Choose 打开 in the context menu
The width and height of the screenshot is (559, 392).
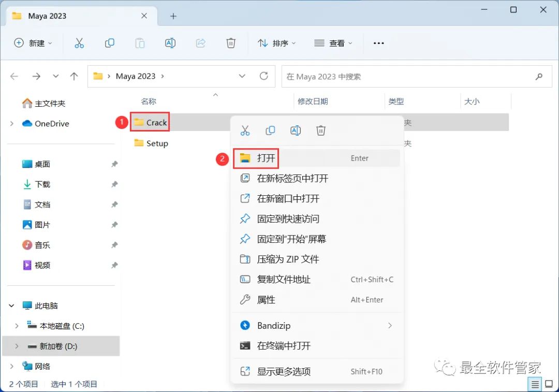(x=316, y=158)
